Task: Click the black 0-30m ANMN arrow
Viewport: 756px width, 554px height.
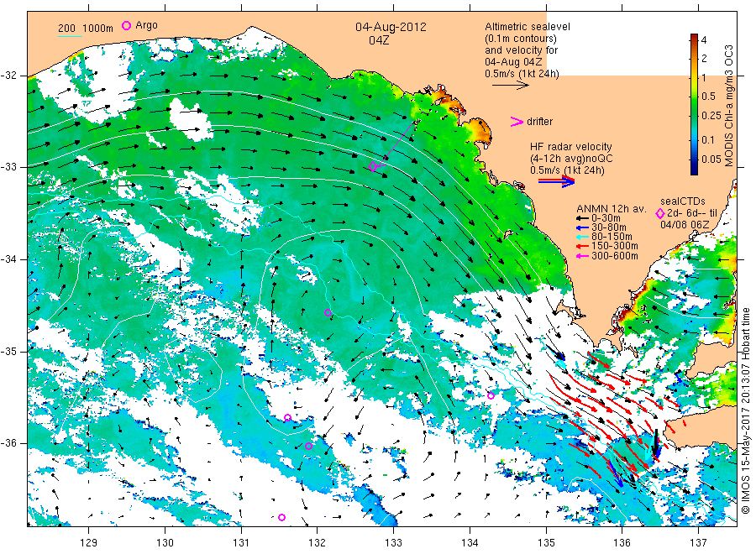Action: click(583, 218)
